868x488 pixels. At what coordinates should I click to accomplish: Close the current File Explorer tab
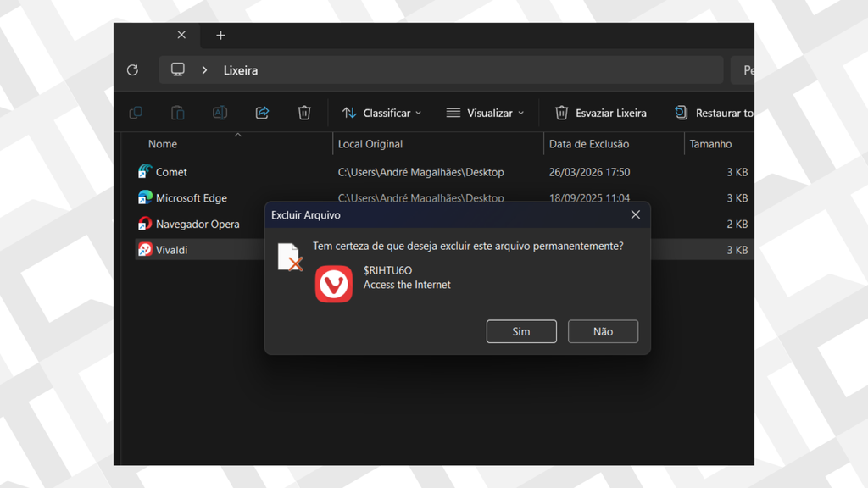181,35
